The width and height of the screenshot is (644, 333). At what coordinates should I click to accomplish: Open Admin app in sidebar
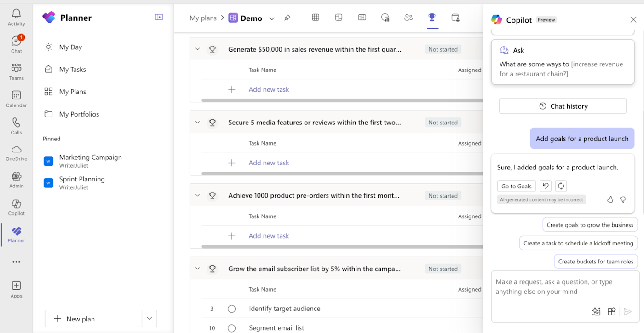[16, 180]
